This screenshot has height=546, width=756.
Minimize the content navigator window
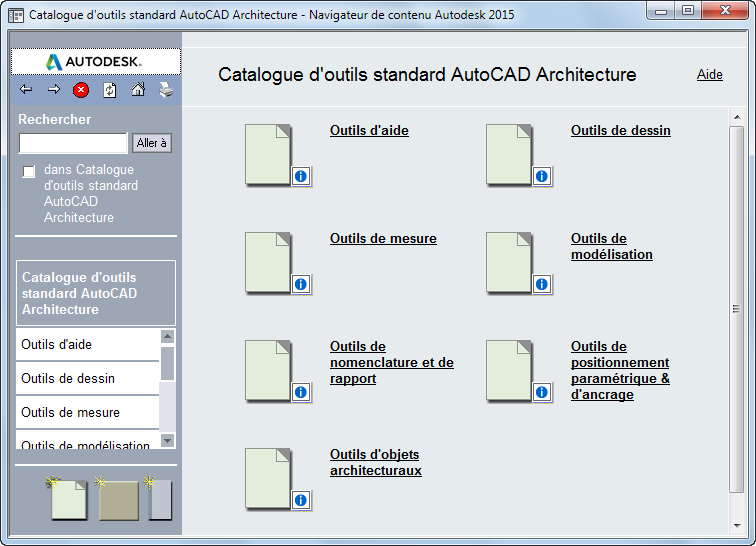[661, 11]
